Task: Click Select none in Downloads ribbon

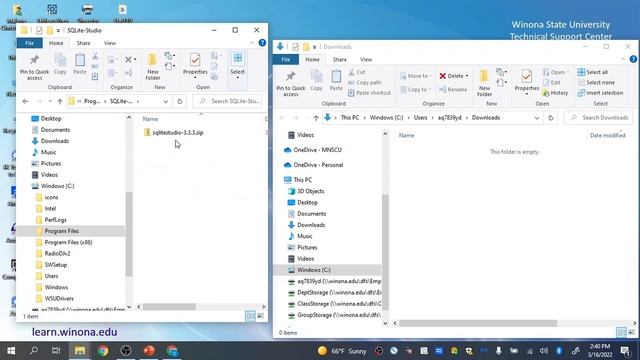Action: pos(596,82)
